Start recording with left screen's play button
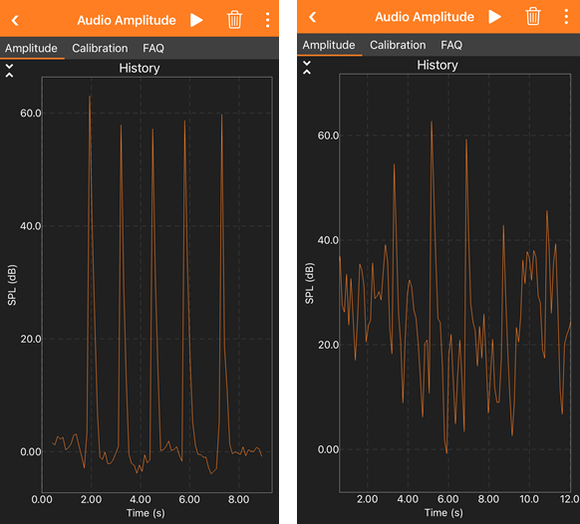Viewport: 580px width, 524px height. [x=196, y=20]
